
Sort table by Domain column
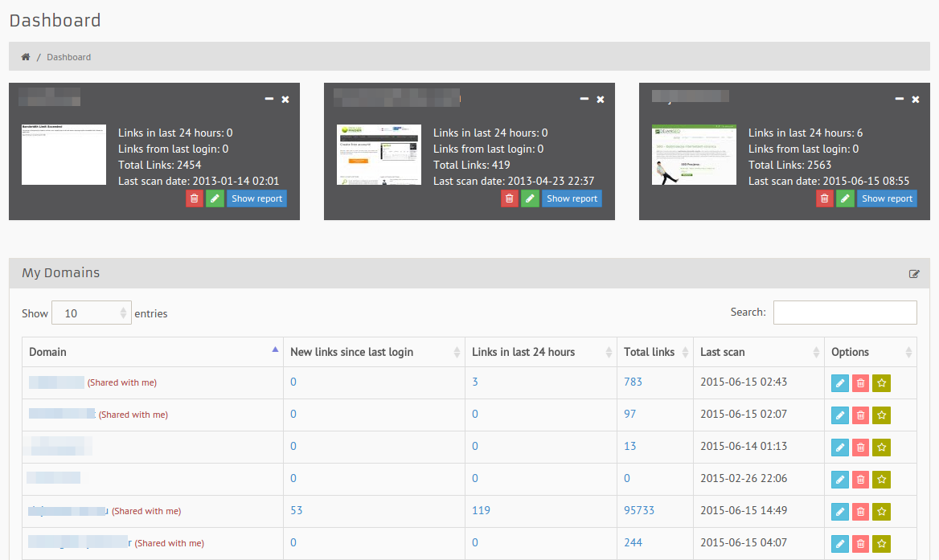153,352
